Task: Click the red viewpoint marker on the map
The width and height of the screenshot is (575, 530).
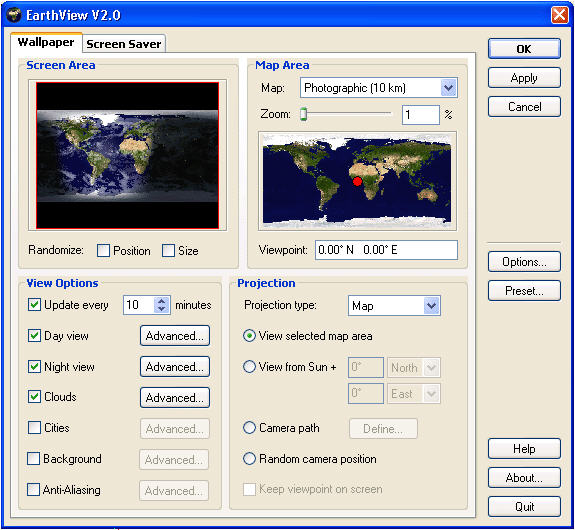Action: click(x=357, y=181)
